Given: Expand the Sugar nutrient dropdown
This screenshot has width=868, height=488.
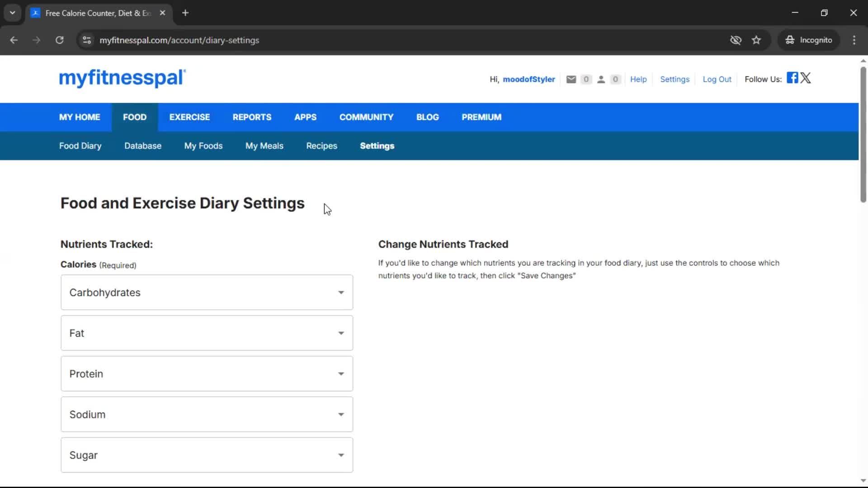Looking at the screenshot, I should [207, 455].
